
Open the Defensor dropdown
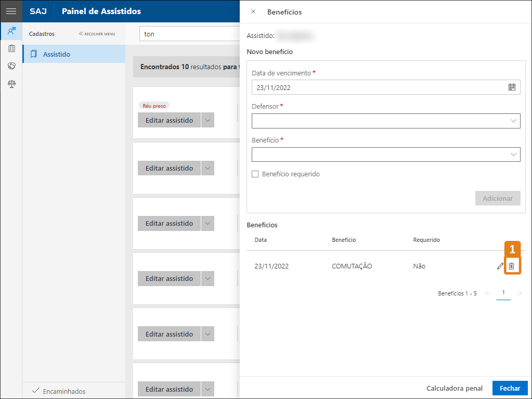coord(386,121)
